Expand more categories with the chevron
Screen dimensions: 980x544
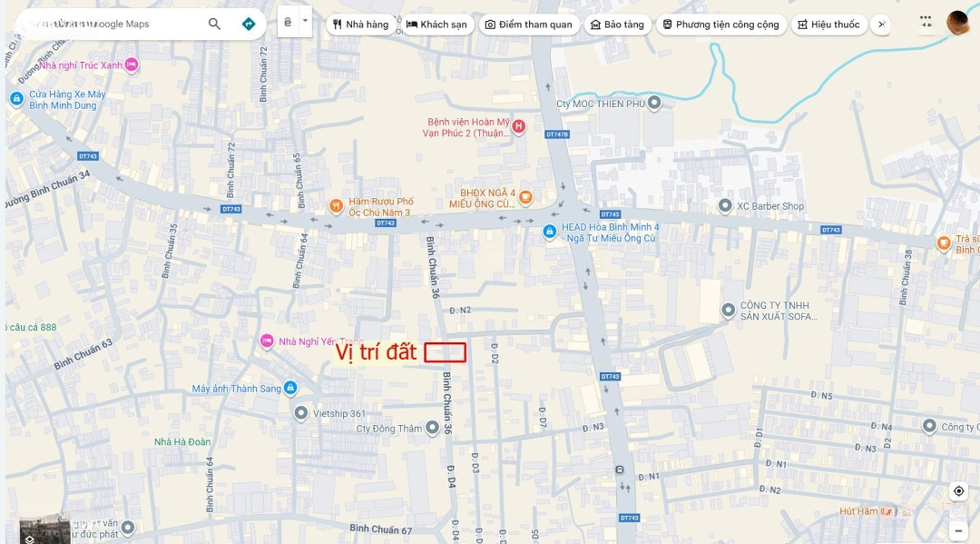[880, 25]
